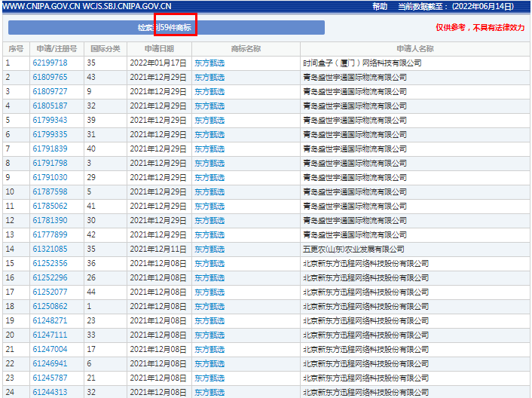
Task: Open 东方甄选 trademark in row 24
Action: coord(209,392)
